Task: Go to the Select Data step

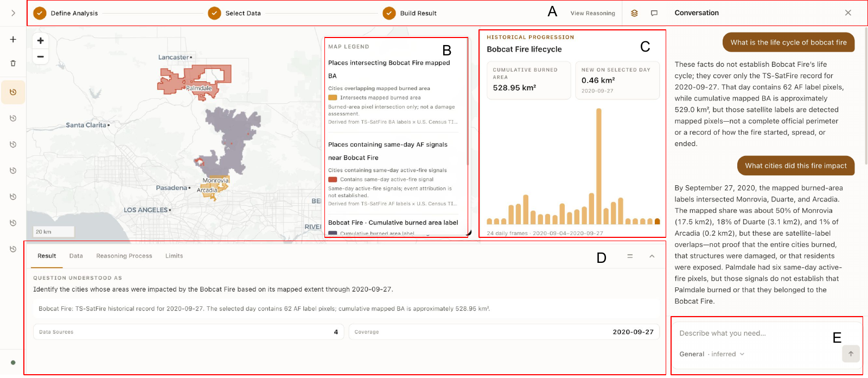Action: (x=234, y=13)
